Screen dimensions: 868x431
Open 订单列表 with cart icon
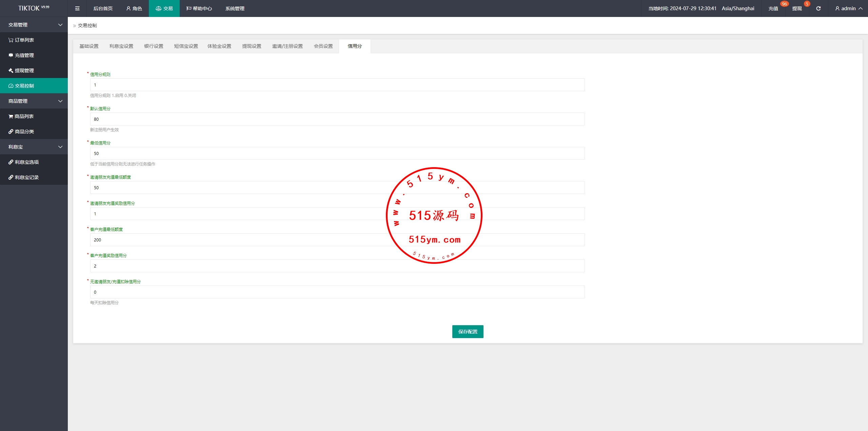24,40
